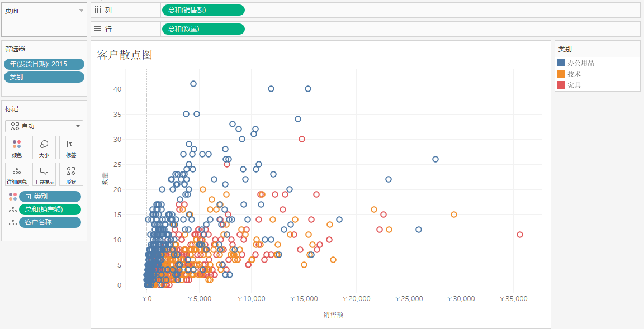Open the 大小 (Size) marks card

point(44,147)
